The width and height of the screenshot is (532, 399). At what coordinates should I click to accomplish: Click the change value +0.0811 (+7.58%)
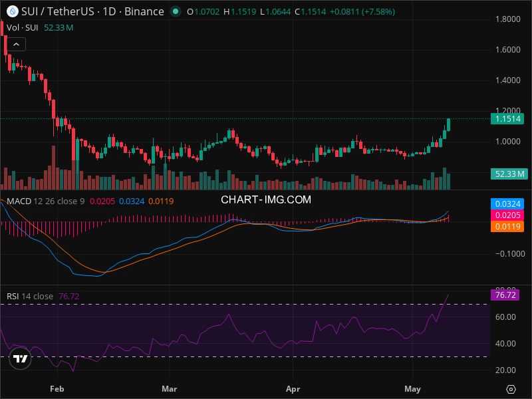362,12
